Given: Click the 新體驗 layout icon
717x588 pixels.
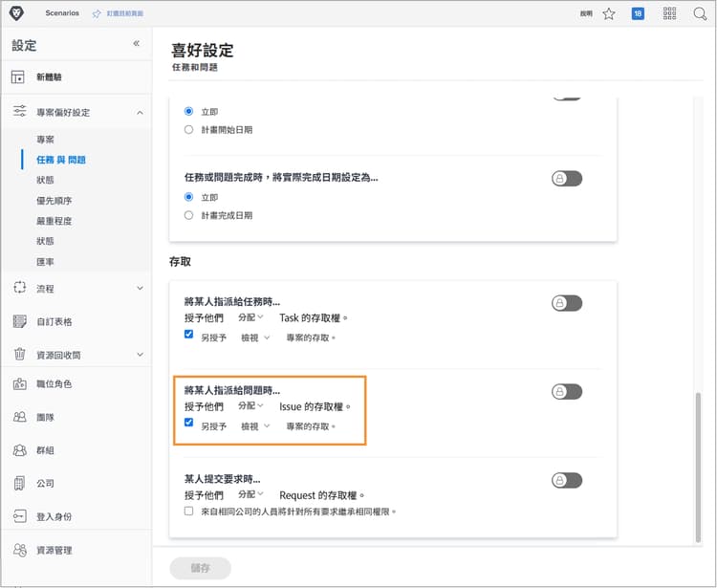Looking at the screenshot, I should tap(18, 76).
